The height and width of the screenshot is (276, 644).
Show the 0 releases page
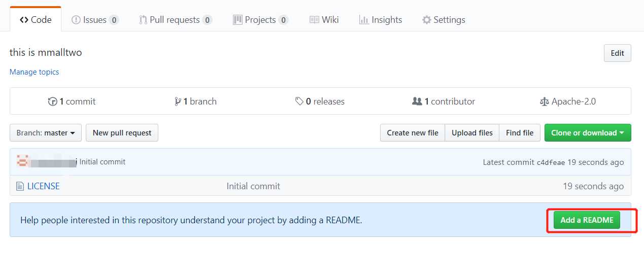pos(320,101)
